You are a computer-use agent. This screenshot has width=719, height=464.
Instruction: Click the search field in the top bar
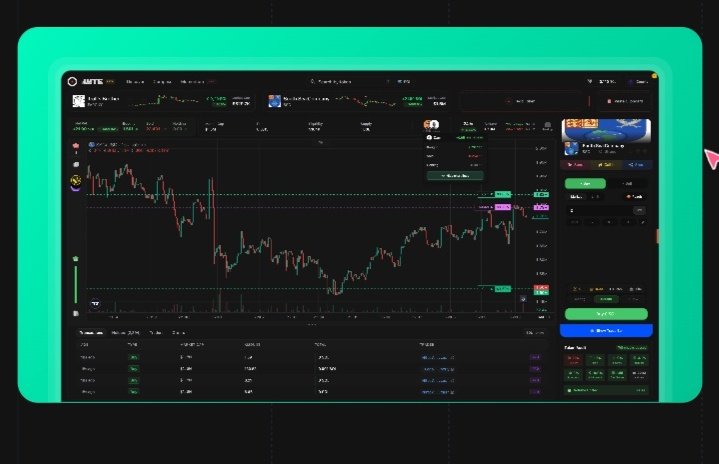click(348, 82)
